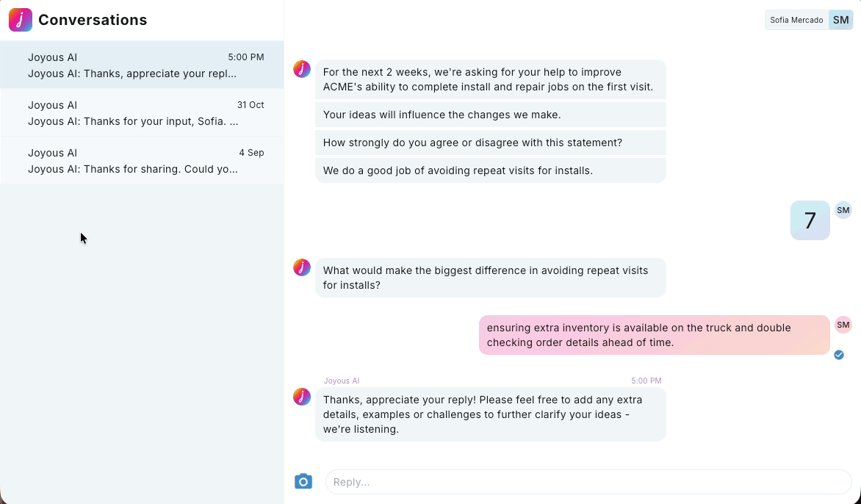Click the SM avatar beside the pink inventory reply

(x=843, y=325)
